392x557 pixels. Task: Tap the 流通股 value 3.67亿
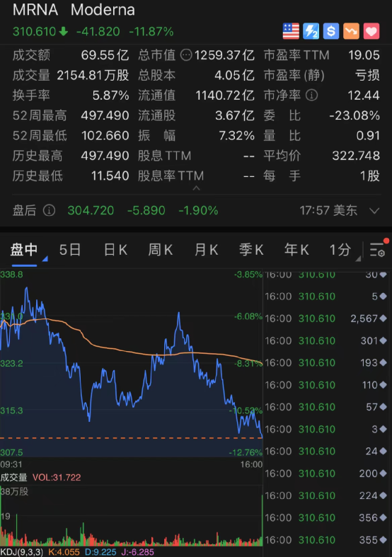click(x=235, y=115)
